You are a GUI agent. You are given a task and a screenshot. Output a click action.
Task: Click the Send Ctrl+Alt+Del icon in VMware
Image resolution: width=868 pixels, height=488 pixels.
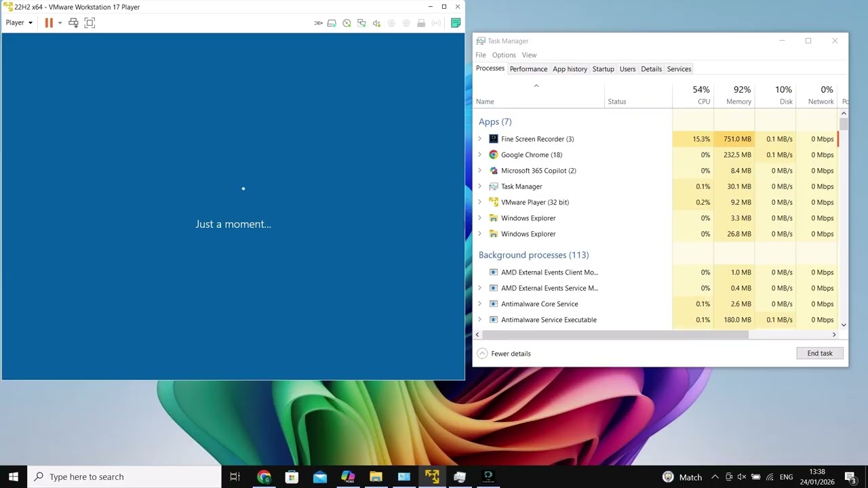pyautogui.click(x=73, y=22)
